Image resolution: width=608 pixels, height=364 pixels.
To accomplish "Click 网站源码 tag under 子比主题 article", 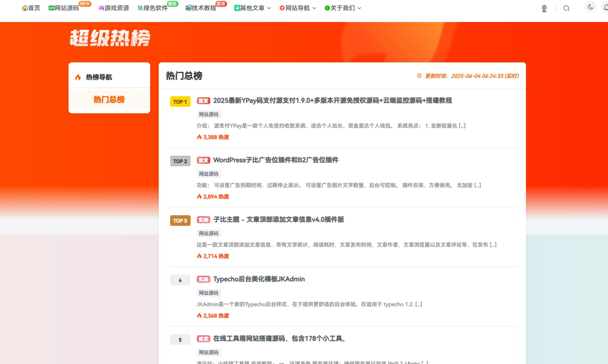I will coord(209,234).
